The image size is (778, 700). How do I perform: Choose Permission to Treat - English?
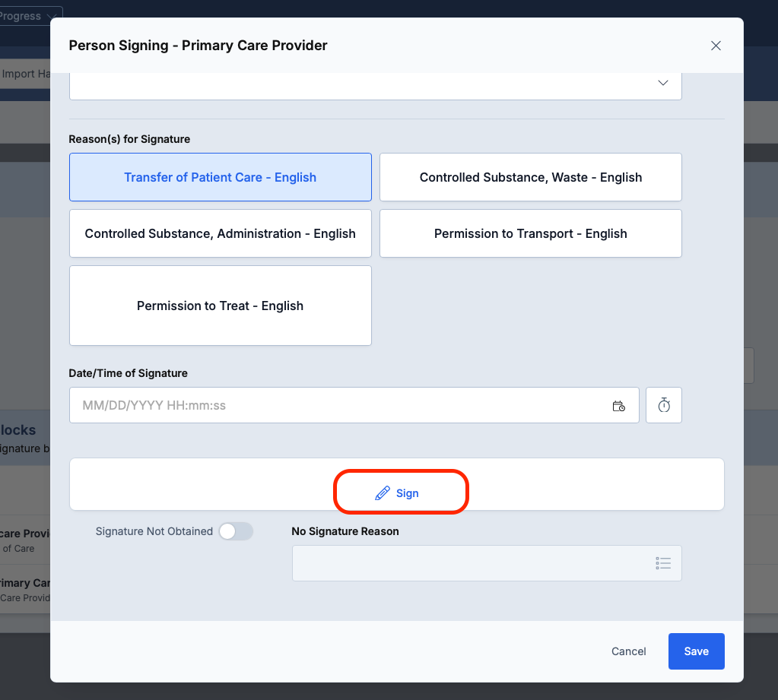tap(220, 306)
